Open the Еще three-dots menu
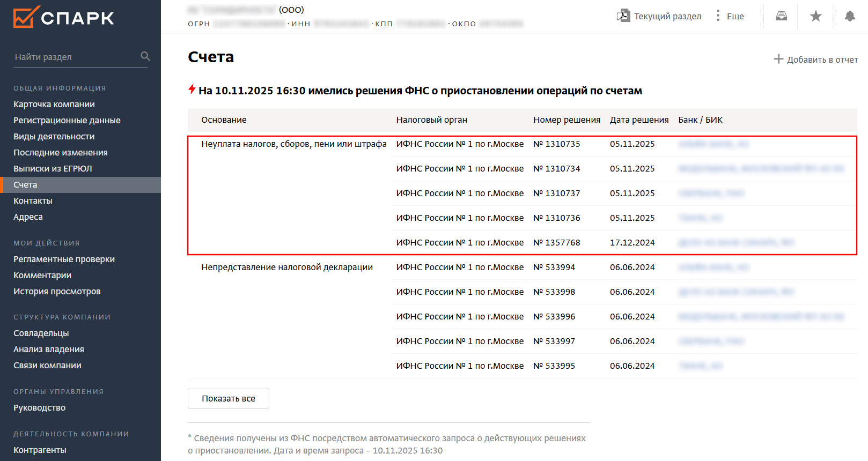This screenshot has height=461, width=868. [718, 16]
